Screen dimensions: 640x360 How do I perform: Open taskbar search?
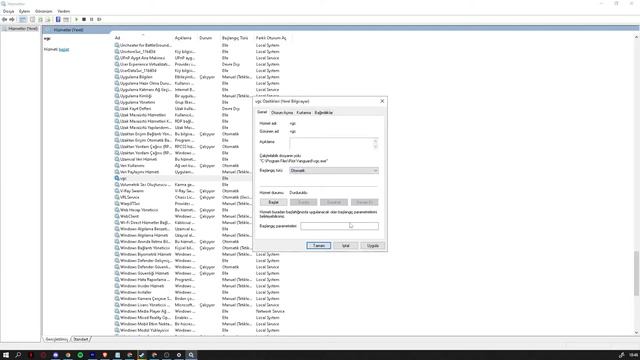pos(18,355)
